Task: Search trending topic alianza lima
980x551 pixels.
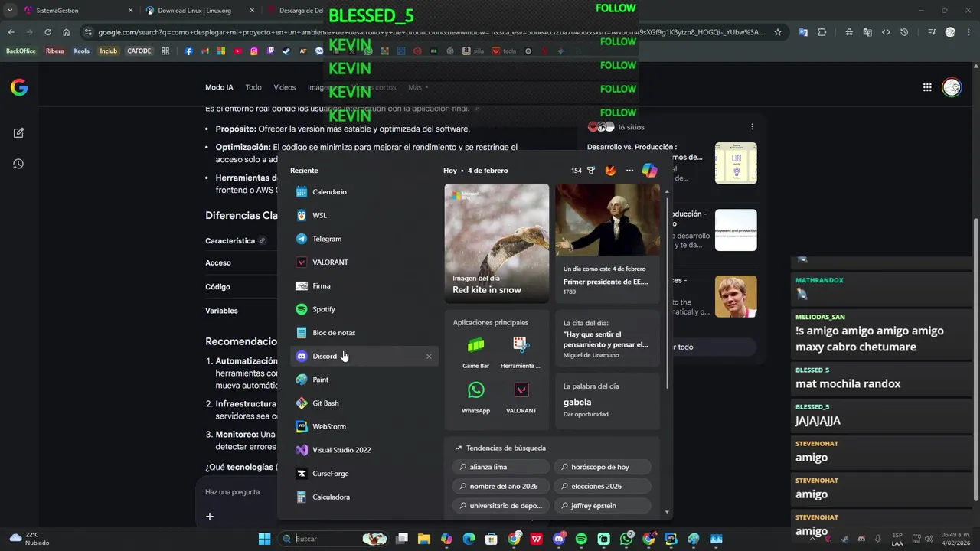Action: pos(501,467)
